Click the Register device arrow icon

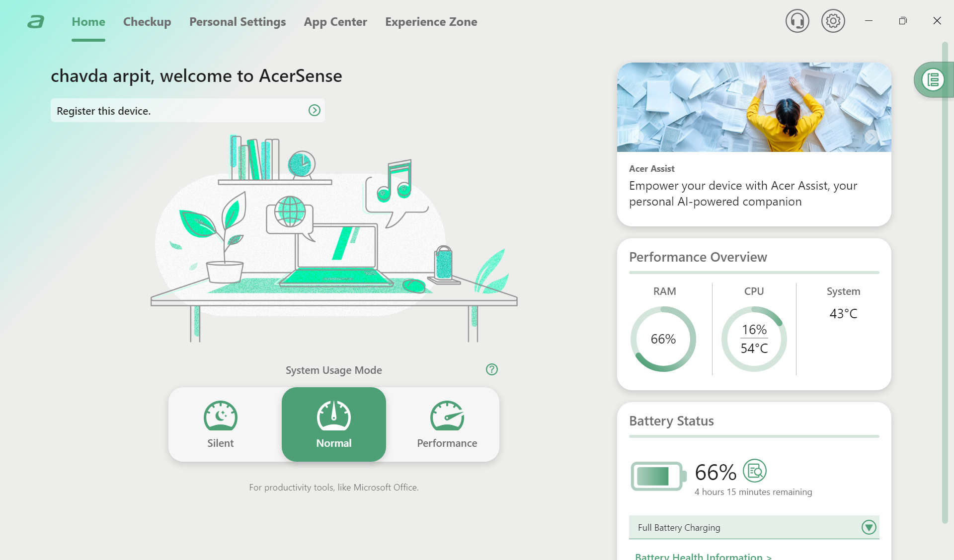pyautogui.click(x=314, y=110)
